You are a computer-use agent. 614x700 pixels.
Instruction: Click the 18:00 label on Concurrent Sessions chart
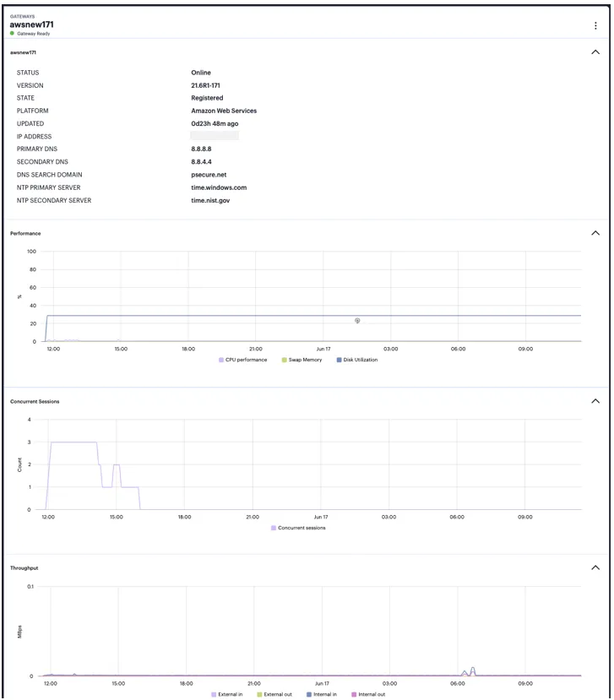pyautogui.click(x=184, y=517)
